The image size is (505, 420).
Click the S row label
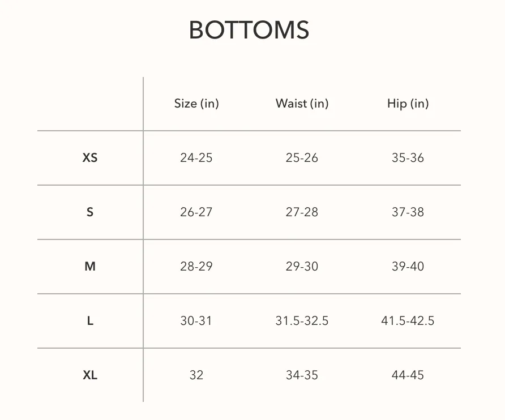[90, 212]
